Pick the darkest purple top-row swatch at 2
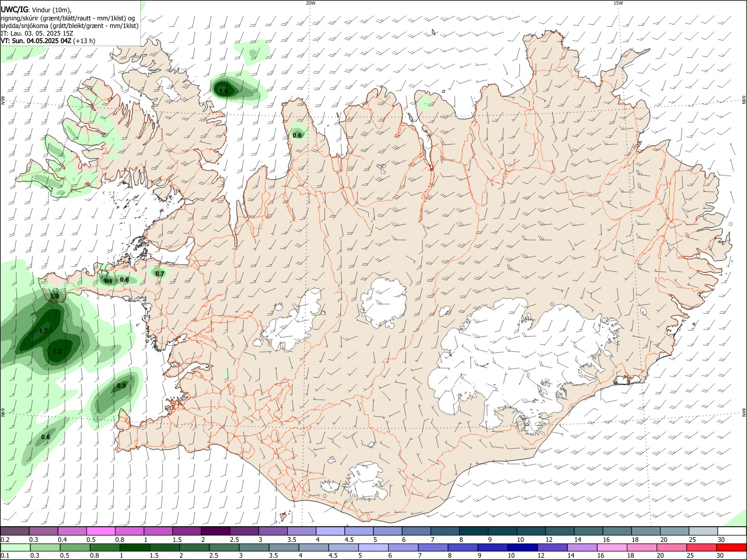 click(215, 531)
